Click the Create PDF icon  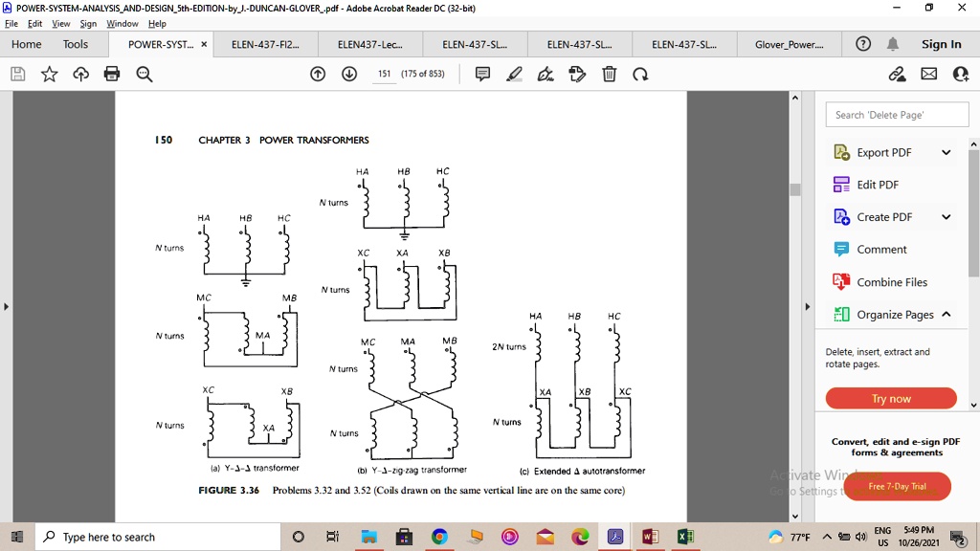click(x=841, y=217)
